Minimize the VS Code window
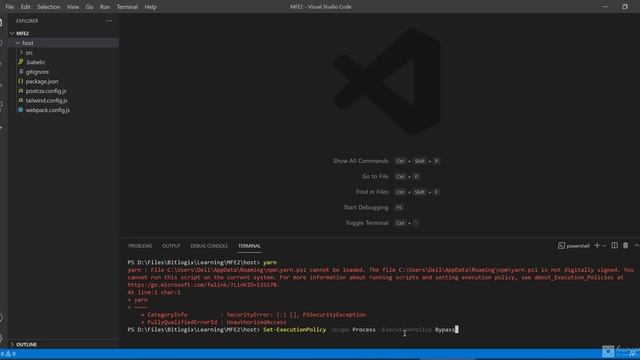640x360 pixels. coord(605,7)
